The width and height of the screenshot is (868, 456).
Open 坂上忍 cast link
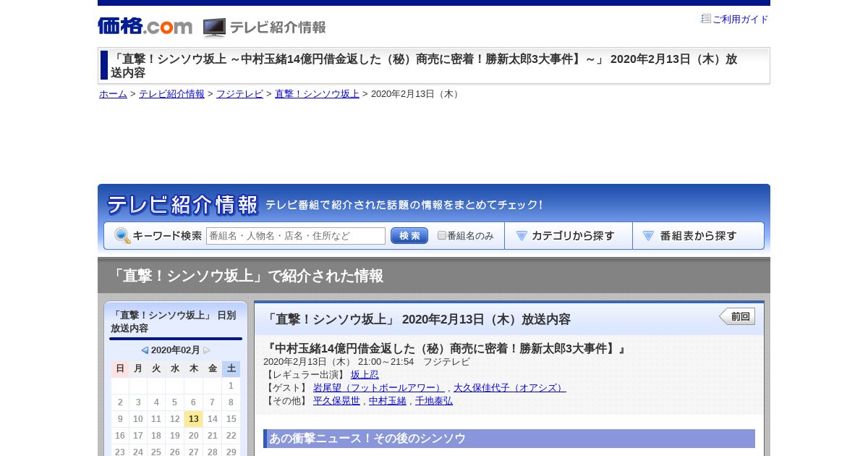tap(365, 375)
